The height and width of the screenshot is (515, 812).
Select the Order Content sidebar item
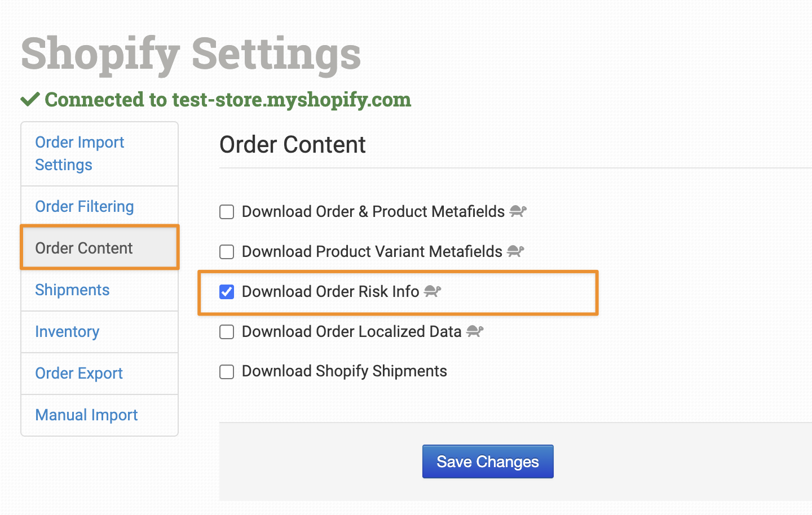84,248
